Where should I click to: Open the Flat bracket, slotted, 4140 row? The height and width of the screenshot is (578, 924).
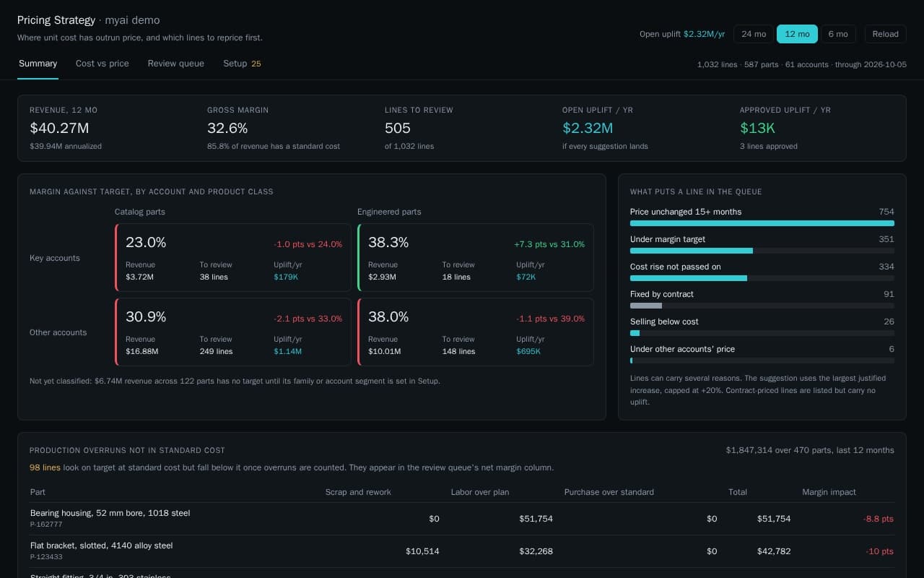[462, 551]
